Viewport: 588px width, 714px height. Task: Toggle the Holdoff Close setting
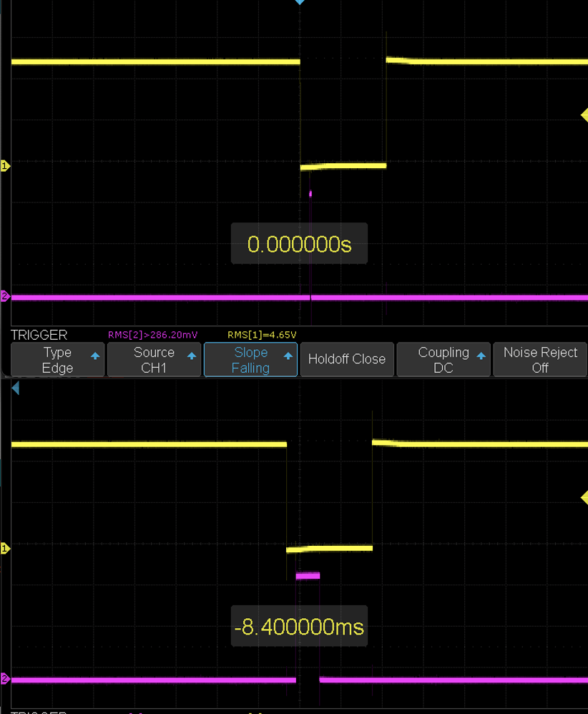(x=347, y=358)
